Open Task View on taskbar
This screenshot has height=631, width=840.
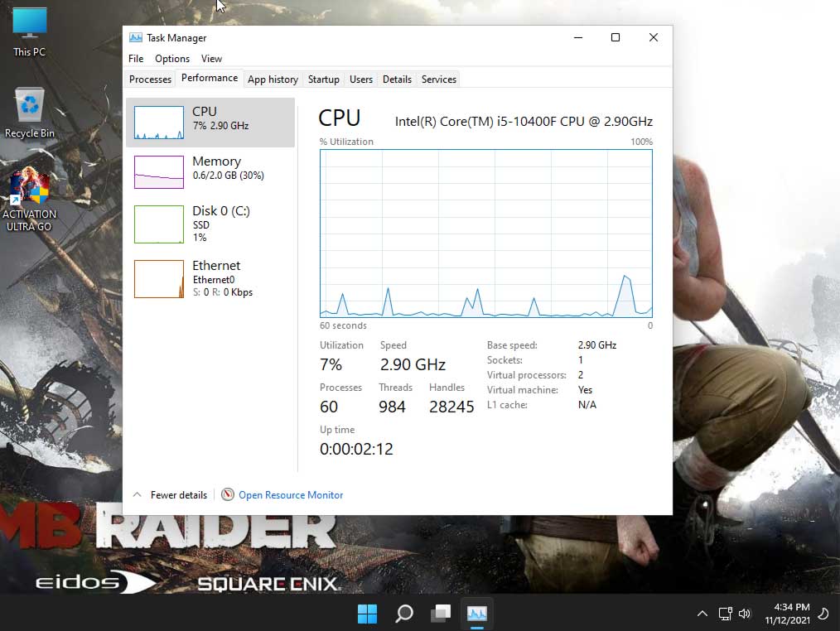[441, 614]
